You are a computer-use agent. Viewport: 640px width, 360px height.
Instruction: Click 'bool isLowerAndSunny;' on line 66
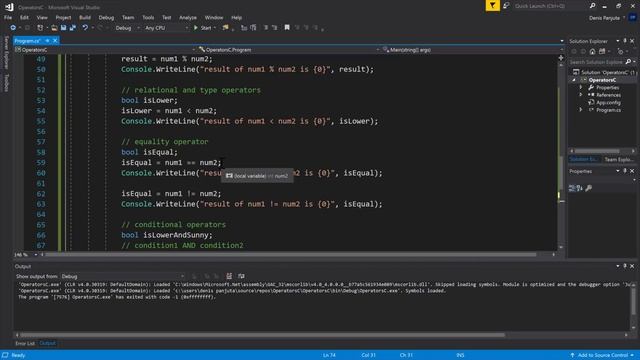pos(167,235)
